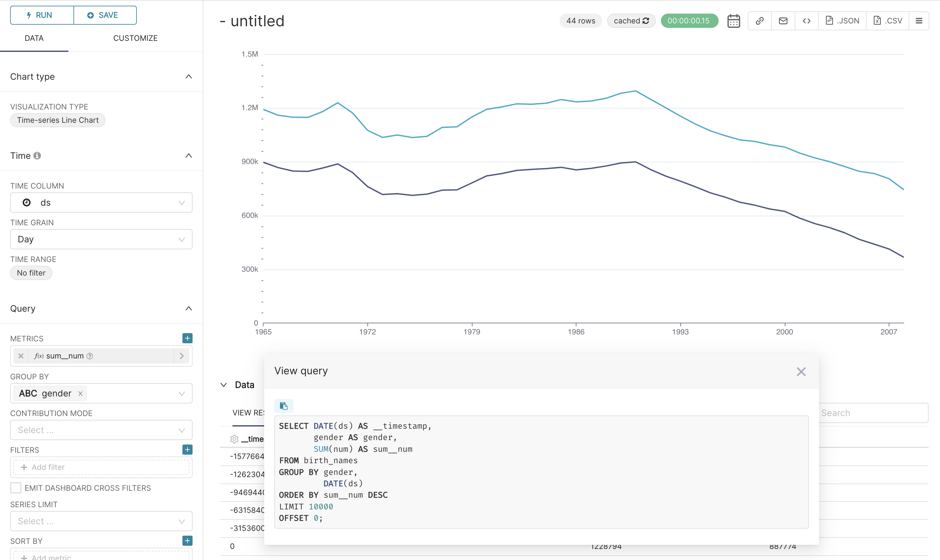Image resolution: width=940 pixels, height=560 pixels.
Task: Export results as .JSON
Action: (842, 21)
